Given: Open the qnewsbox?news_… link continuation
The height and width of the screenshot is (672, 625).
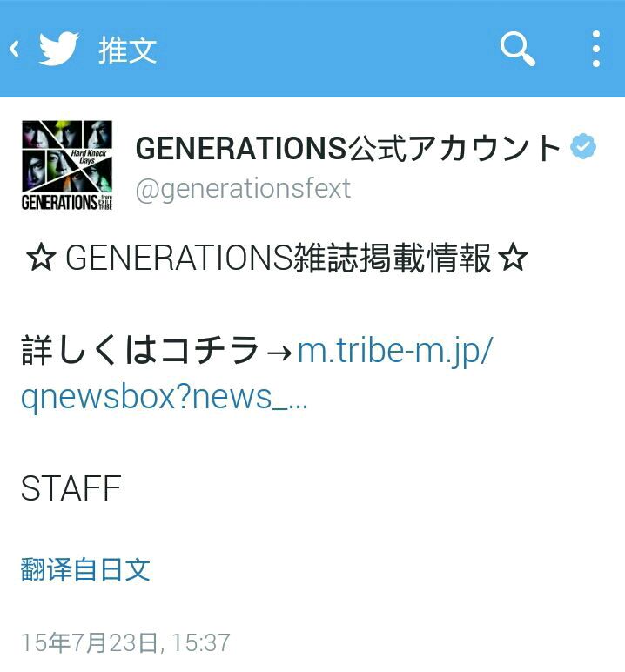Looking at the screenshot, I should click(165, 398).
